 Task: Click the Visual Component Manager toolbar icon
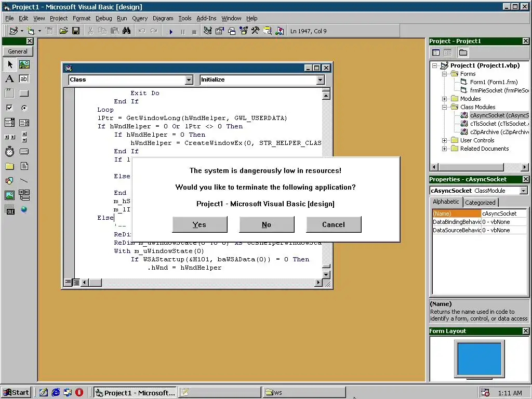coord(280,31)
